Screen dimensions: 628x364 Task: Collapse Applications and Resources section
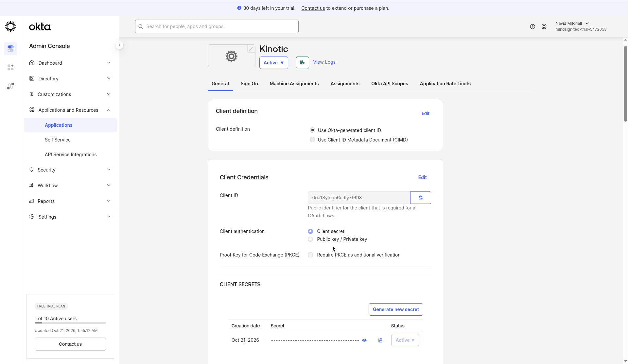click(x=109, y=110)
